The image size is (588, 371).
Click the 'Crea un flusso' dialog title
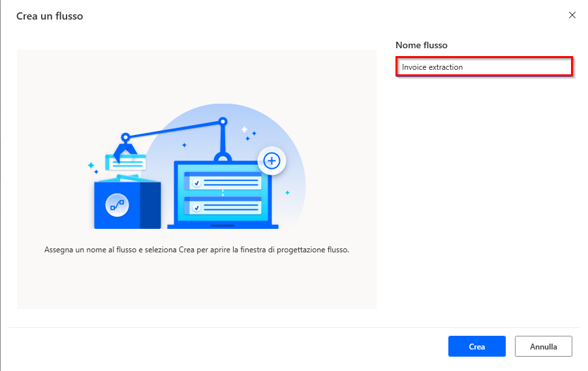[x=50, y=16]
